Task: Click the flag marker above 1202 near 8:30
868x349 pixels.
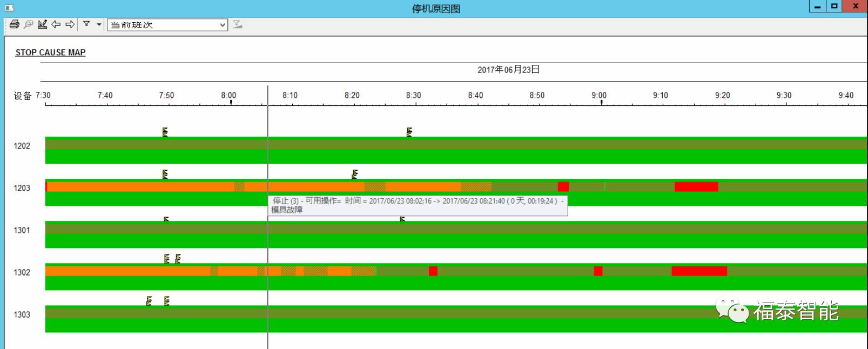Action: (x=409, y=132)
